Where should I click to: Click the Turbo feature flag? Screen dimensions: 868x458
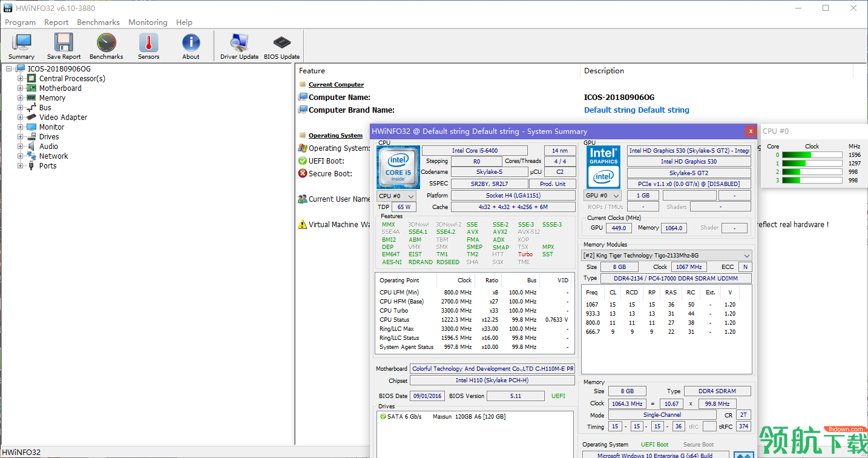[x=525, y=254]
